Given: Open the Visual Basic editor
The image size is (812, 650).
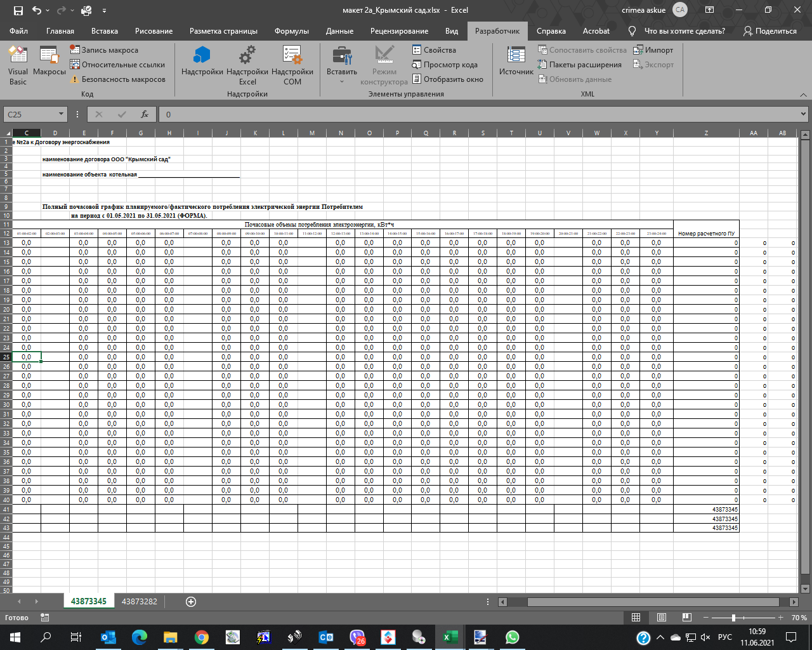Looking at the screenshot, I should point(18,65).
